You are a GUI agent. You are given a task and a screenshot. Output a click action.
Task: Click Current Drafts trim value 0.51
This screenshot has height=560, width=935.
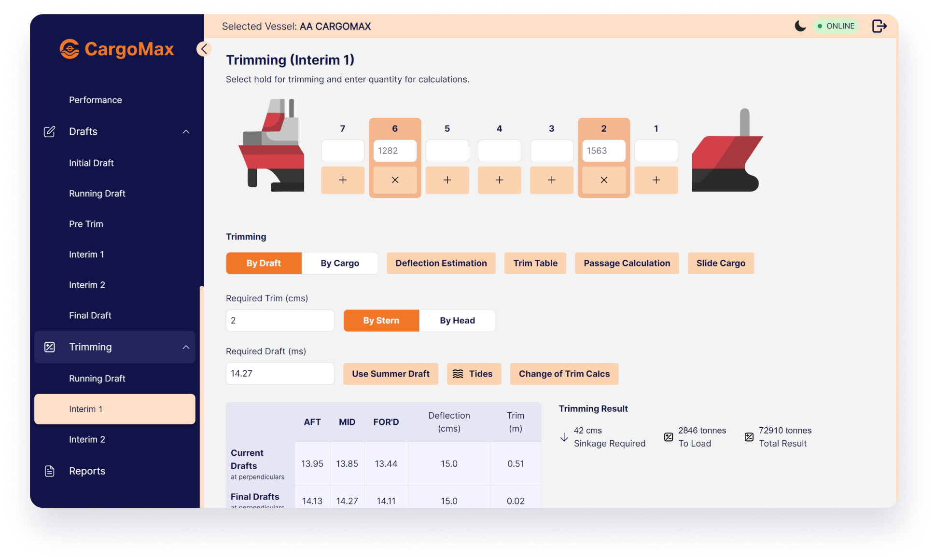pos(516,463)
